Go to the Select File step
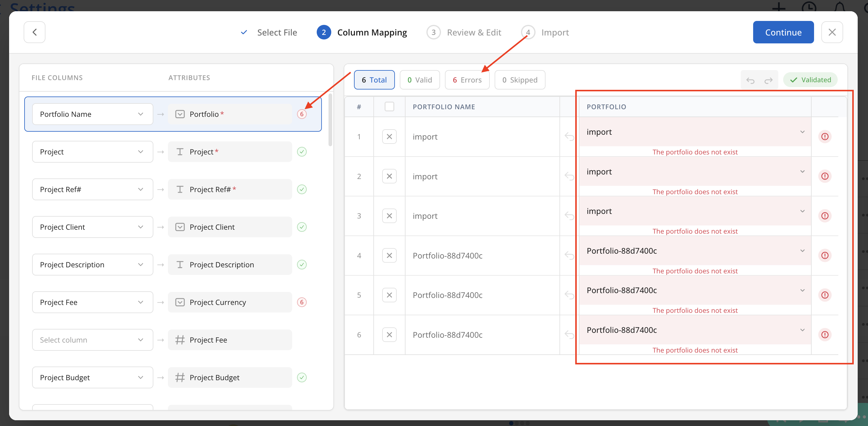The width and height of the screenshot is (868, 426). [x=277, y=32]
